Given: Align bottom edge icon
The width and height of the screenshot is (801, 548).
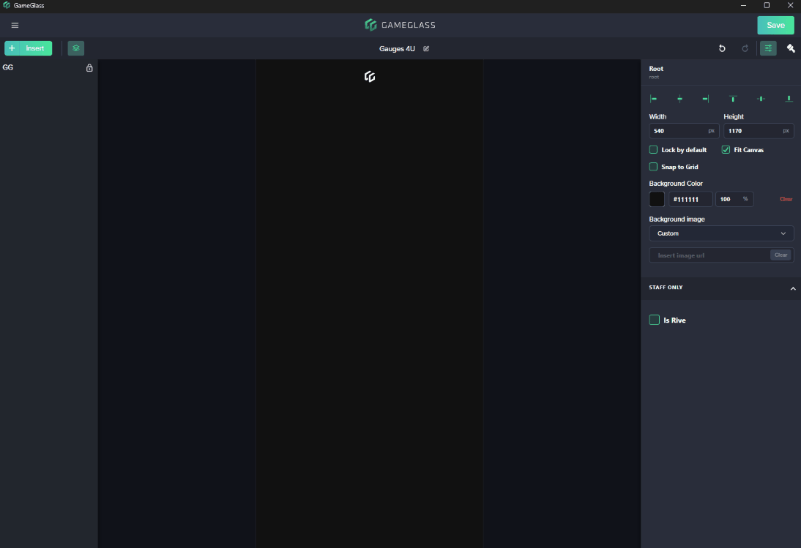Looking at the screenshot, I should (789, 99).
